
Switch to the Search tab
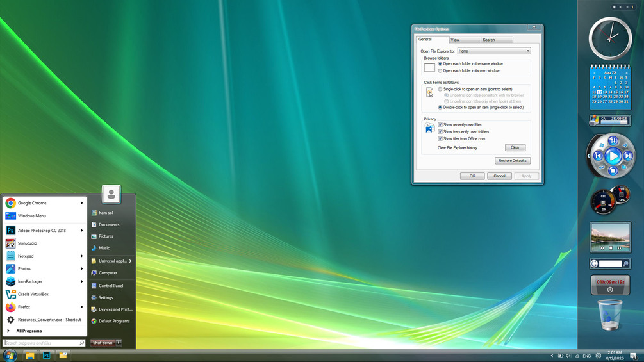(x=497, y=40)
